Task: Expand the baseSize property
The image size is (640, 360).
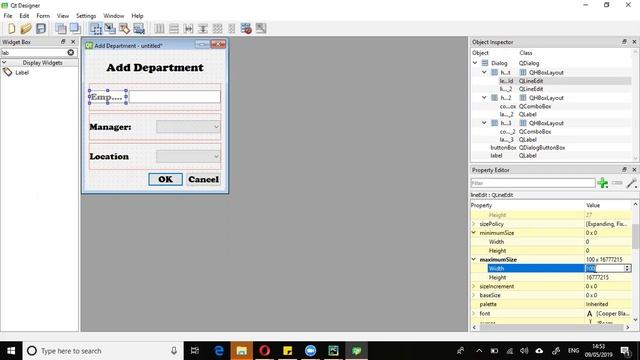Action: (x=474, y=295)
